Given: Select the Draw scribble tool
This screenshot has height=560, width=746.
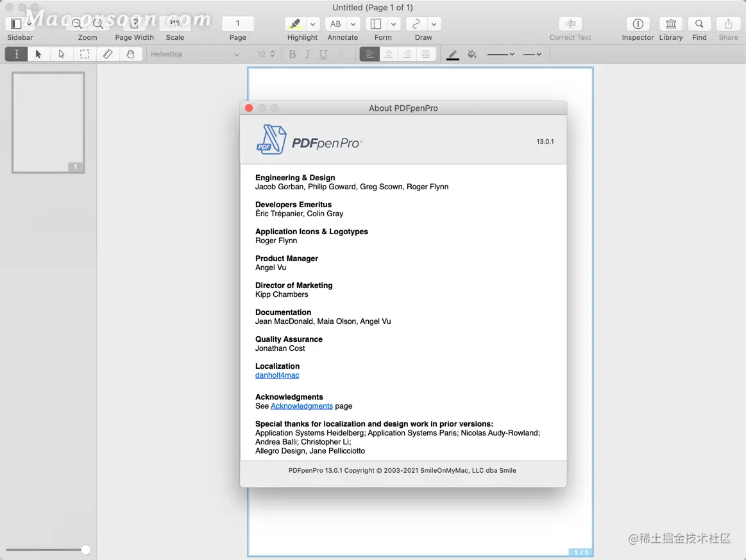Looking at the screenshot, I should [416, 23].
